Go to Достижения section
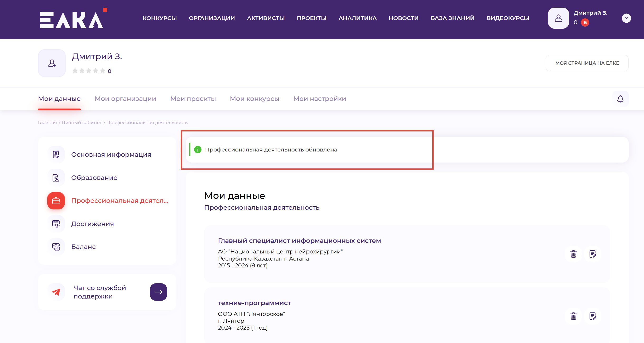644x343 pixels. 92,224
